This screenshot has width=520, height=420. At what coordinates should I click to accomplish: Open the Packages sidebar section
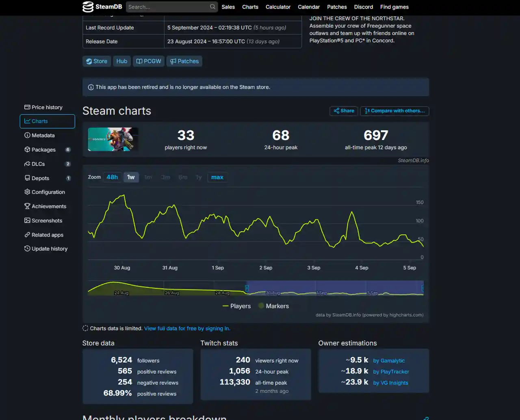[x=47, y=150]
